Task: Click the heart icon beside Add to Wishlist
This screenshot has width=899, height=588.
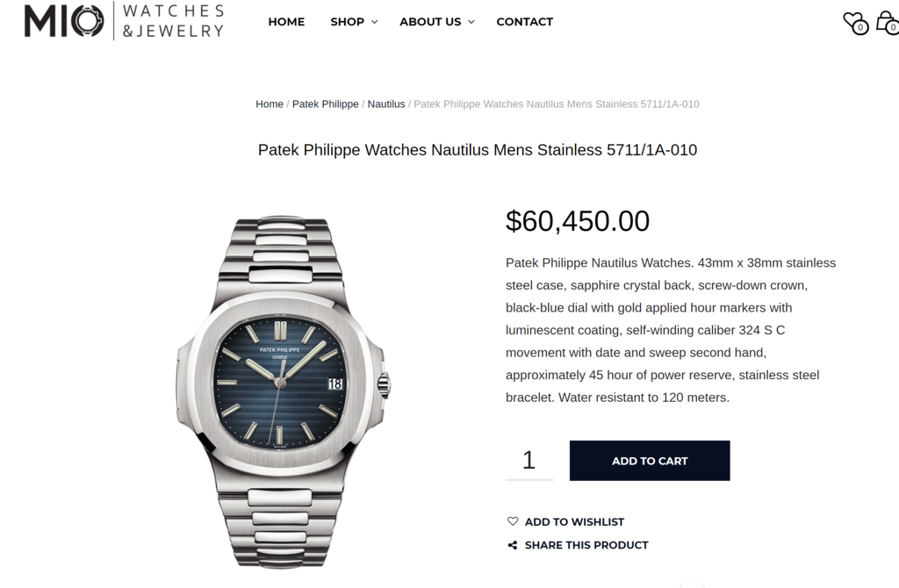Action: [x=513, y=521]
